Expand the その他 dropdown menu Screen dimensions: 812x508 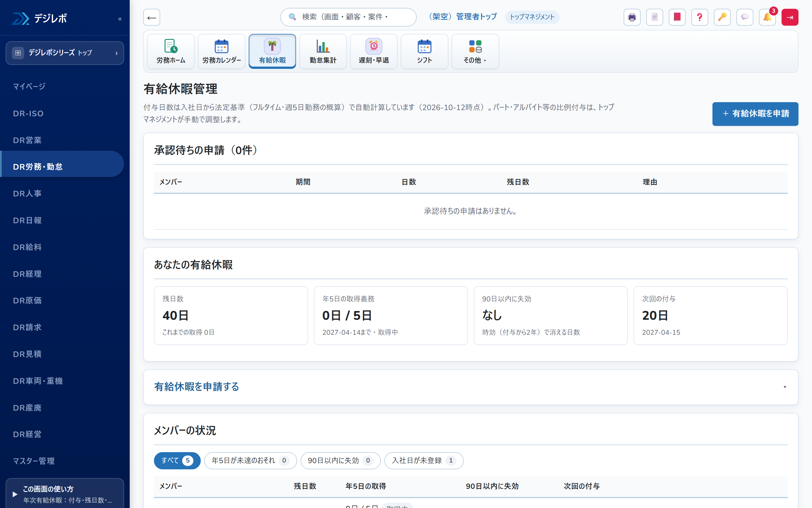(475, 51)
